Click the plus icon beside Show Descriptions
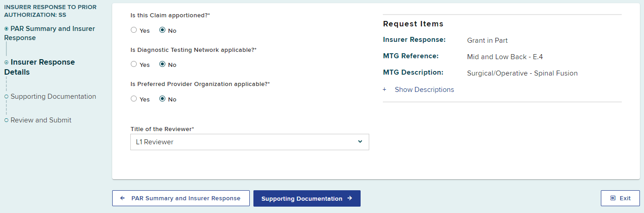Screen dimensions: 644x213 (384, 90)
